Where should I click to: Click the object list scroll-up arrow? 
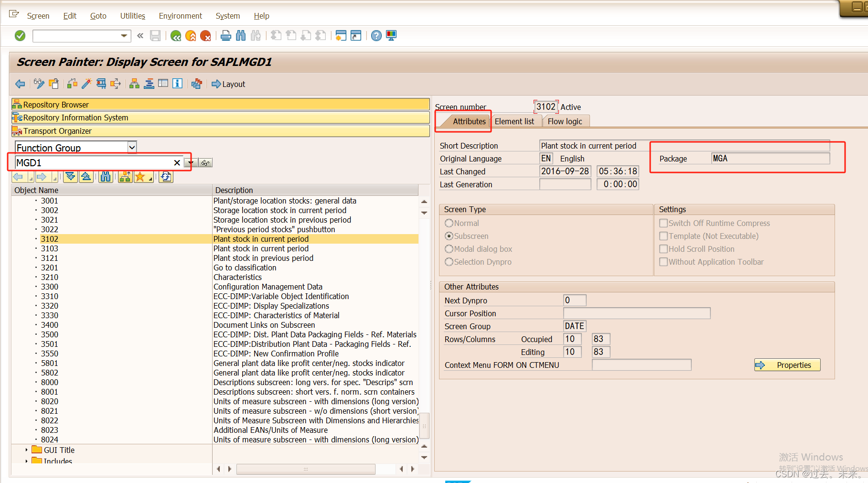[424, 202]
